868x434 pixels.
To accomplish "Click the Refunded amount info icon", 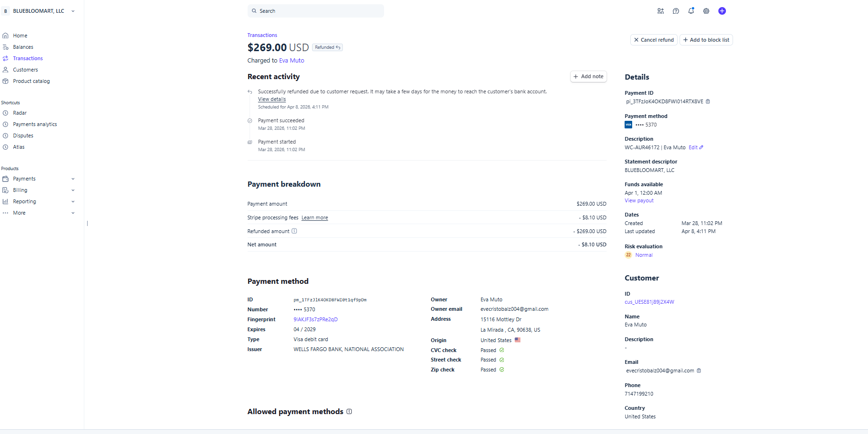I will pos(294,231).
